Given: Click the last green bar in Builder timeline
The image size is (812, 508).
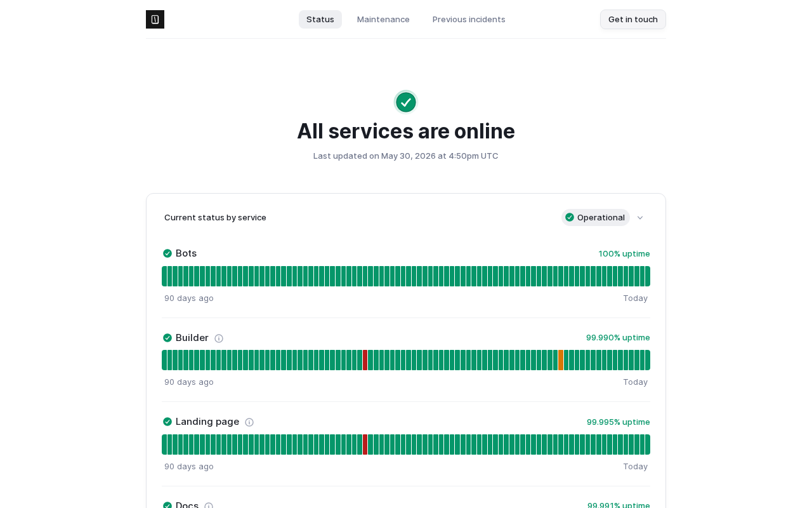Looking at the screenshot, I should tap(648, 360).
